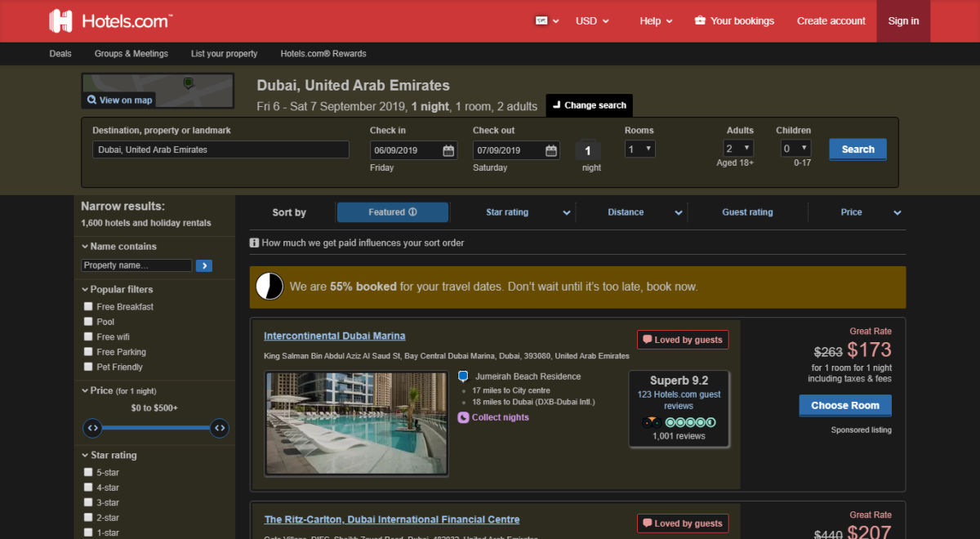Click the TripAdvisor owl icon
Viewport: 980px width, 539px height.
pos(651,422)
